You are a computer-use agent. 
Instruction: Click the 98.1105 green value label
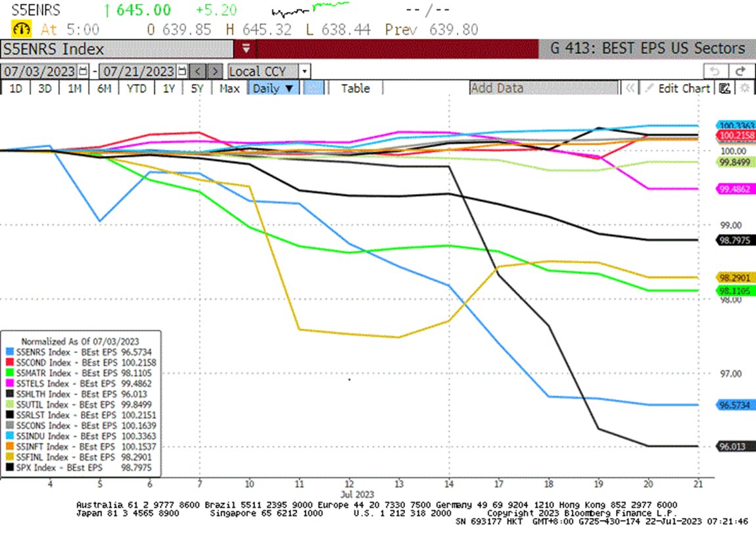[735, 291]
